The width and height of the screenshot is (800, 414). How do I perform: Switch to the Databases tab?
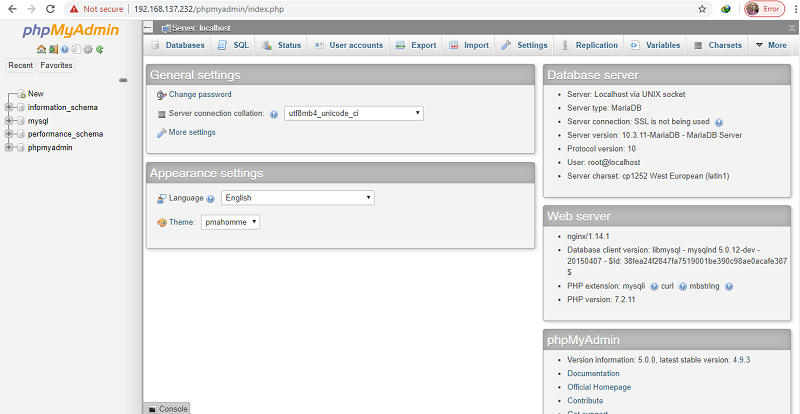pos(178,45)
